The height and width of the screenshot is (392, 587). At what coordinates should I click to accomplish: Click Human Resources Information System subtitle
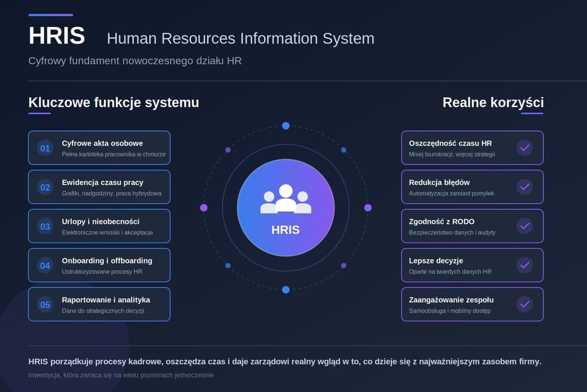(241, 39)
